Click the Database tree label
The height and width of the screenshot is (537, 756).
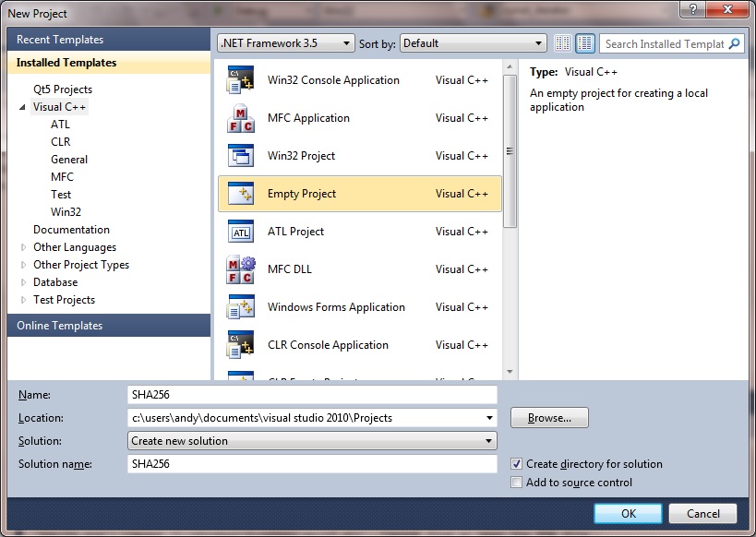point(55,282)
